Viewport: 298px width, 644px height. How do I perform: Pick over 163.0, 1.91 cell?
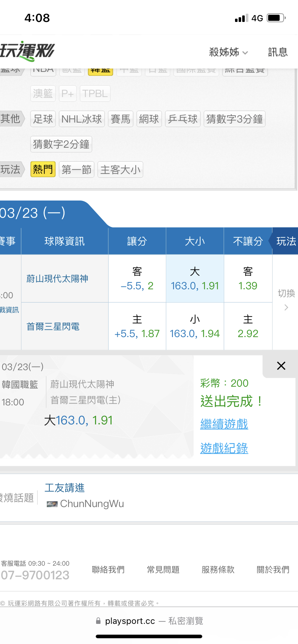point(195,279)
